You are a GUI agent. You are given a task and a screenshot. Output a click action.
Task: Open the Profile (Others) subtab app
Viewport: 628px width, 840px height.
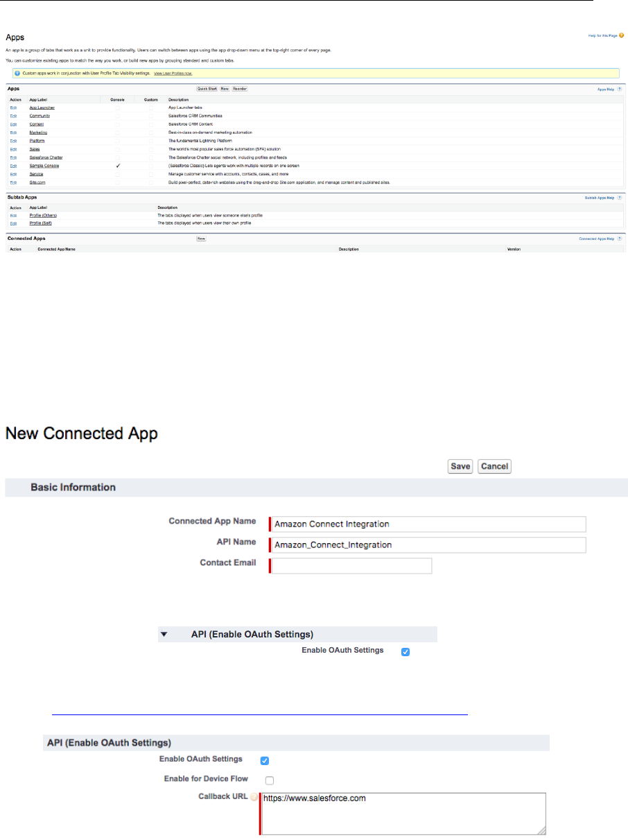pyautogui.click(x=42, y=215)
